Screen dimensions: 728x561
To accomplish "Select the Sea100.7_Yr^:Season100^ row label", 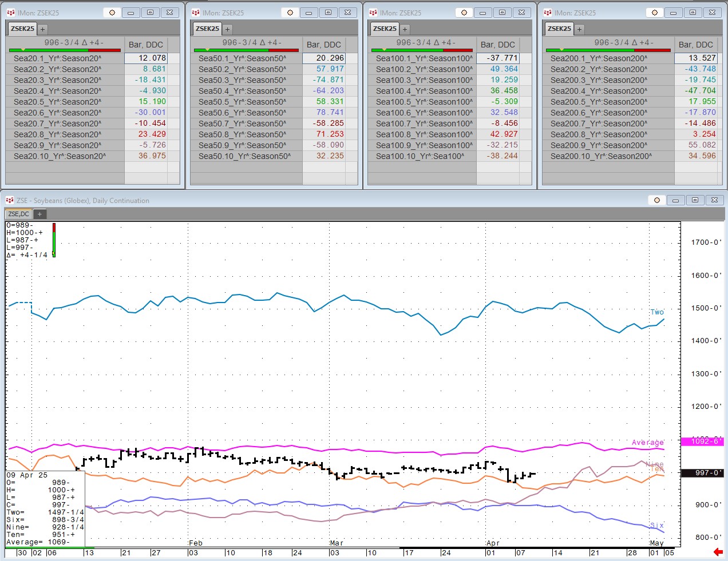I will pyautogui.click(x=425, y=124).
